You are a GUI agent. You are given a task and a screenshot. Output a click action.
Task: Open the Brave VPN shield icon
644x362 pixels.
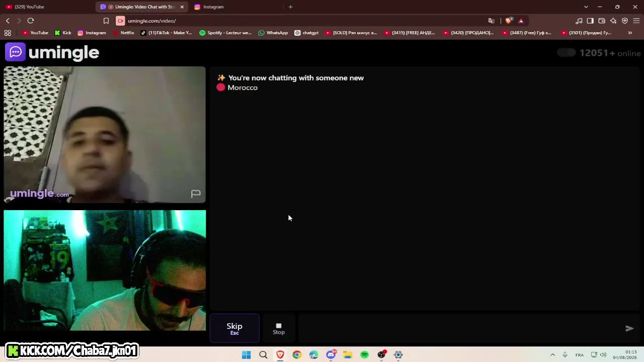tap(625, 21)
